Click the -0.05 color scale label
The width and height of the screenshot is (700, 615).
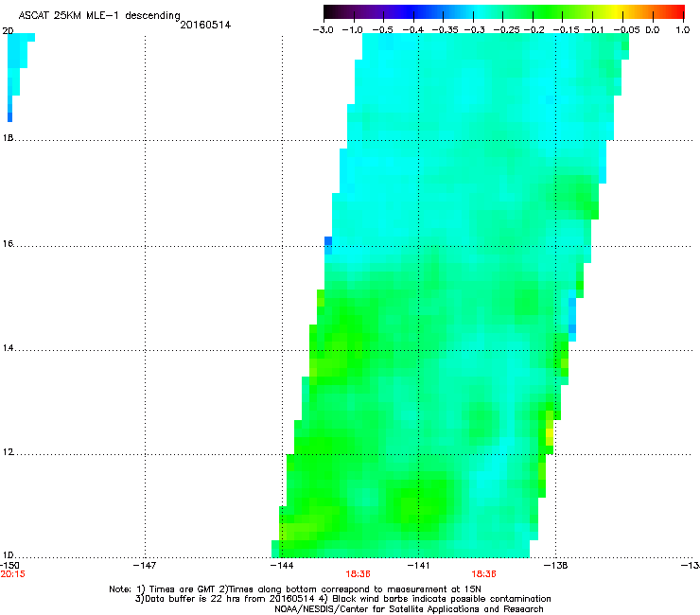point(626,30)
